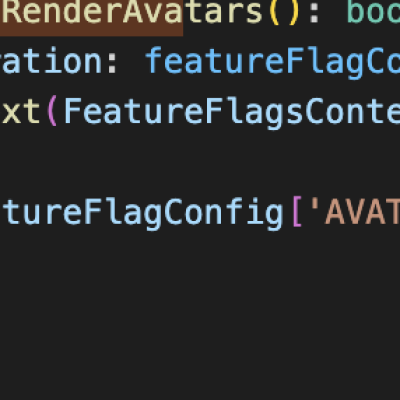The height and width of the screenshot is (400, 400).
Task: Click the blank line above tureFlagConfig
Action: (x=200, y=162)
